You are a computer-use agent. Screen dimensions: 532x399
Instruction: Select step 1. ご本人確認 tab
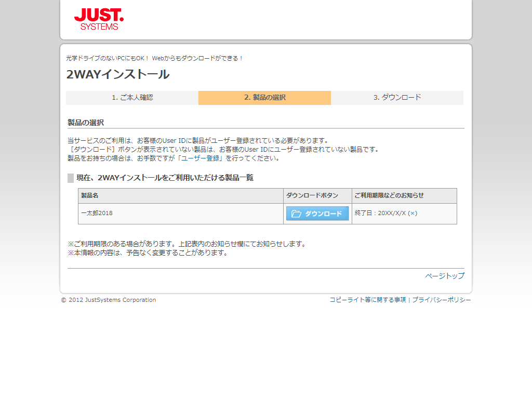[x=132, y=98]
